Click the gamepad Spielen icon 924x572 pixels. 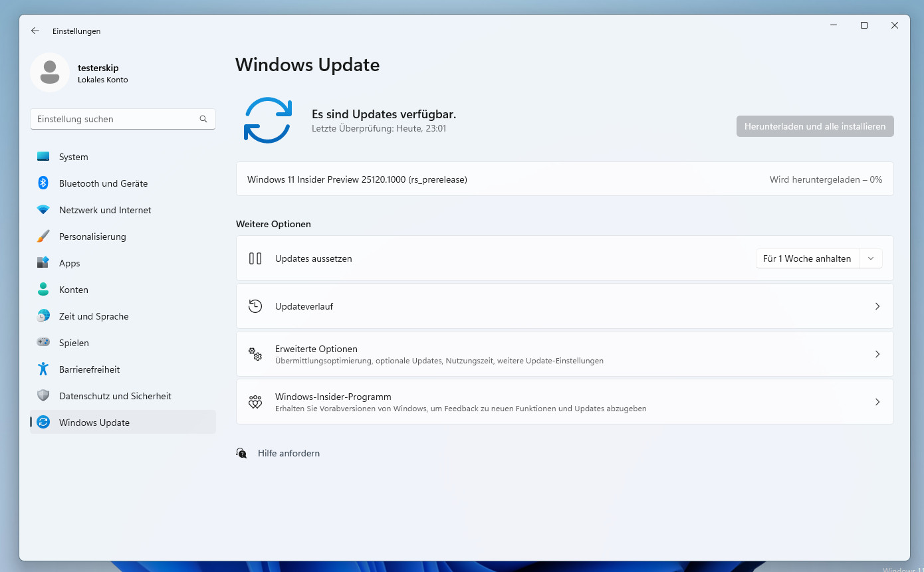pos(43,343)
